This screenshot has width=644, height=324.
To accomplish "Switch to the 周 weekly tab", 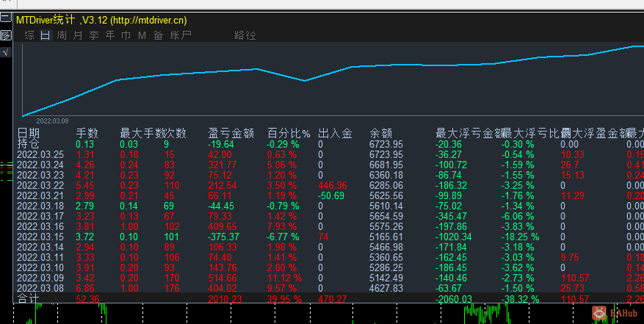I will click(62, 35).
